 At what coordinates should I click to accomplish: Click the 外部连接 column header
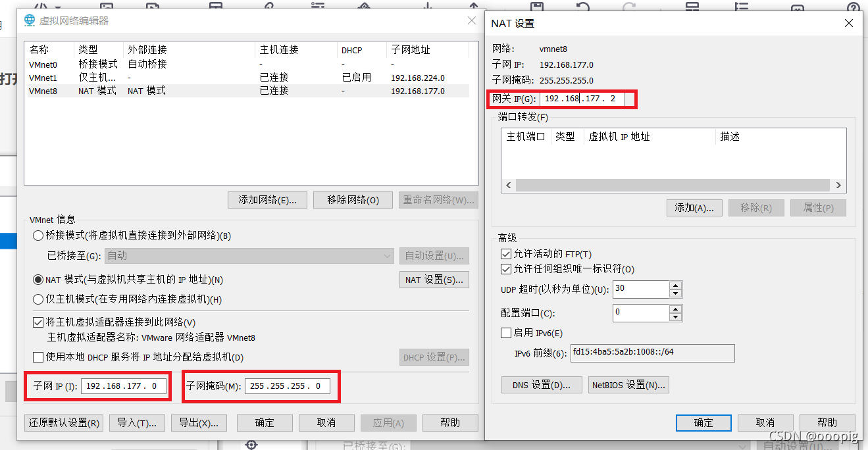pos(189,49)
